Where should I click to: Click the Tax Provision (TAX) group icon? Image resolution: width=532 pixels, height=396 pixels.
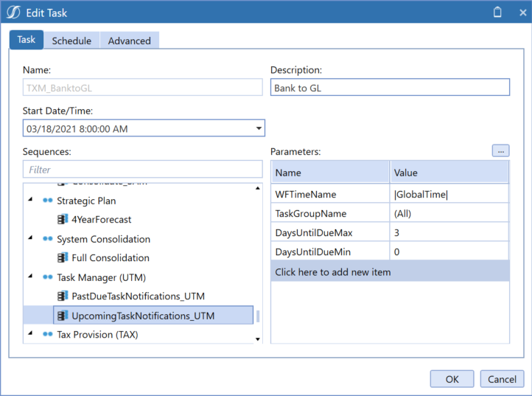coord(48,335)
